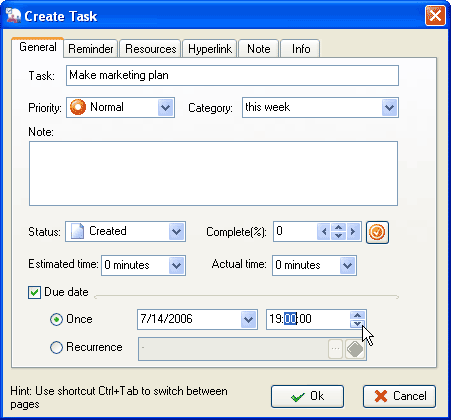Click the Recurrence ellipsis button
451x420 pixels.
tap(335, 349)
